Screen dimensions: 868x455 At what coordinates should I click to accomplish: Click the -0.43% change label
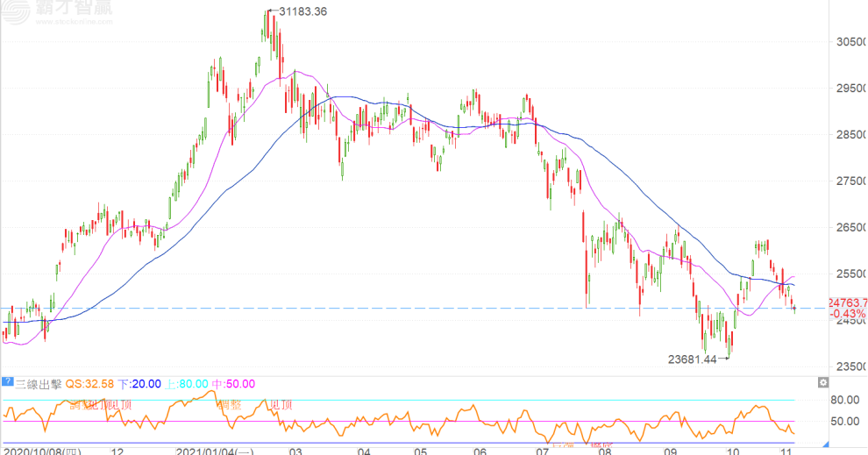(847, 314)
